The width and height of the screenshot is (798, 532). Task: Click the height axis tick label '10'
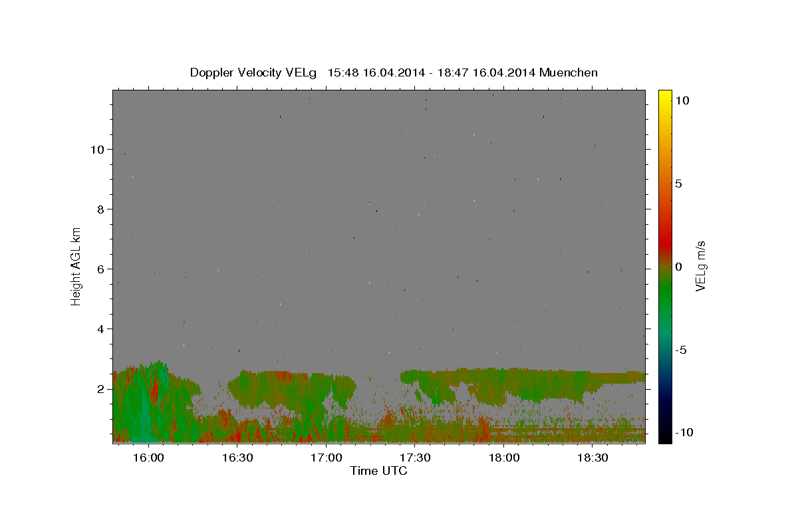point(98,150)
